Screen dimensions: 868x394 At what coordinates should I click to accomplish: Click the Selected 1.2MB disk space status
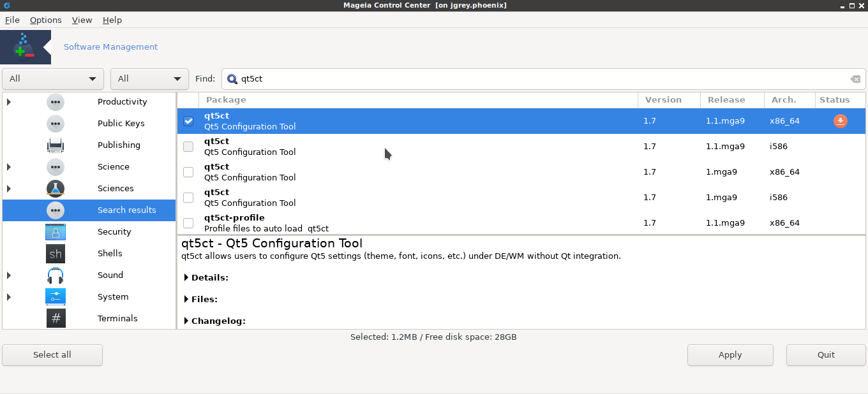433,337
